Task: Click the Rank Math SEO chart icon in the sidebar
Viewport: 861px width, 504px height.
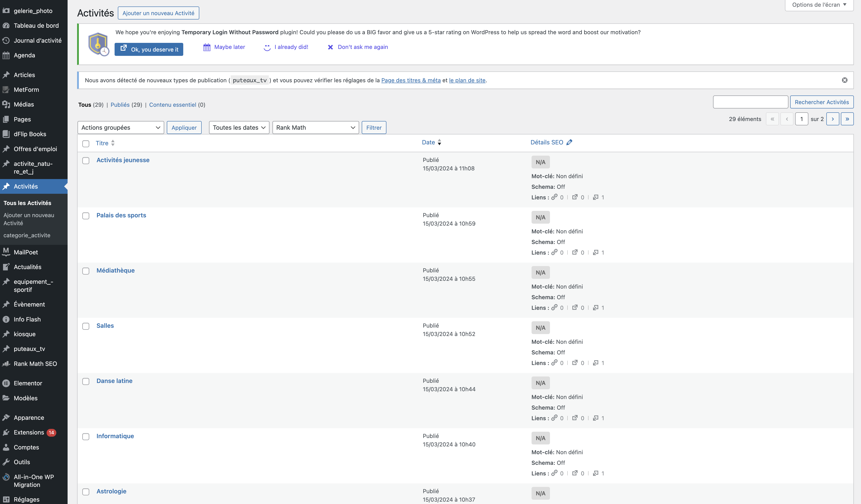Action: coord(6,364)
